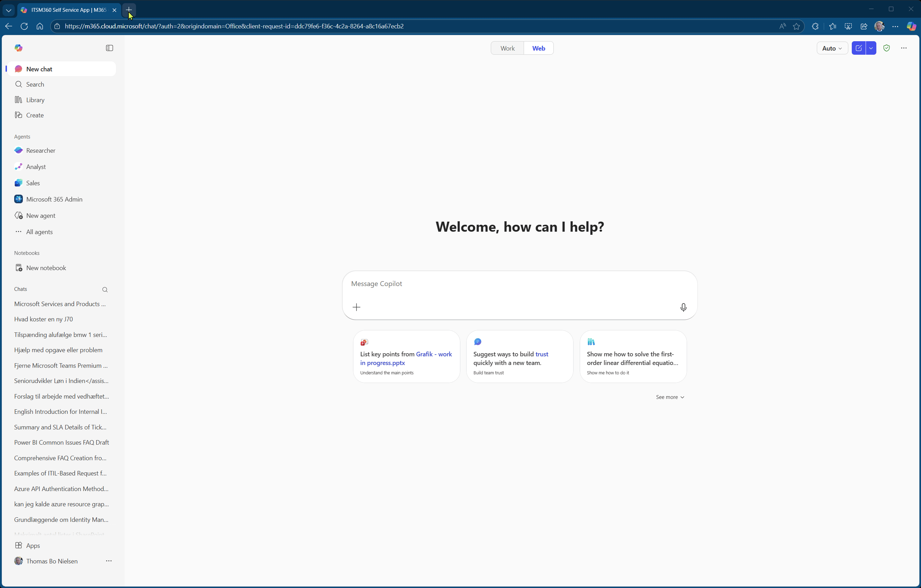Image resolution: width=921 pixels, height=588 pixels.
Task: Open the Power BI Common Issues FAQ Draft chat
Action: point(61,443)
